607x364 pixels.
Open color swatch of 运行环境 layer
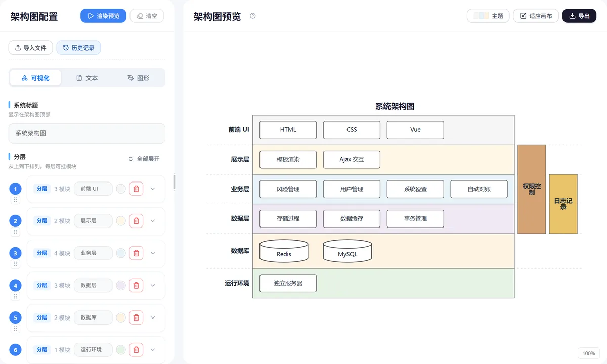(x=121, y=350)
